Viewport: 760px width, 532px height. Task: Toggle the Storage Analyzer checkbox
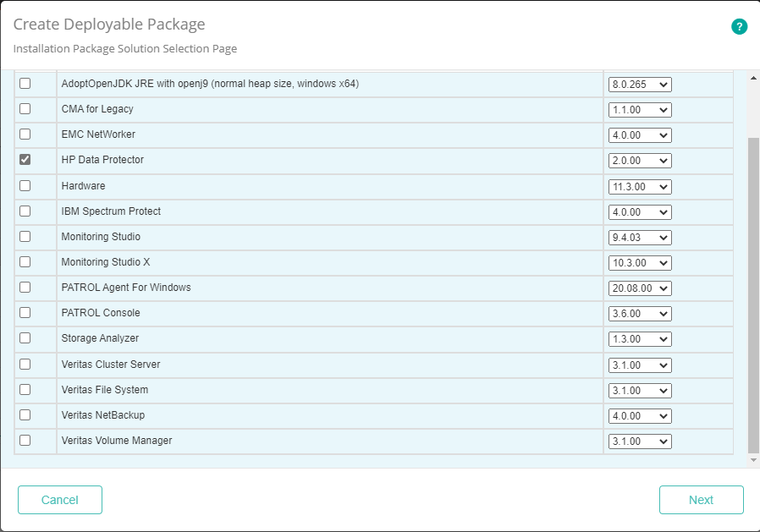point(25,338)
